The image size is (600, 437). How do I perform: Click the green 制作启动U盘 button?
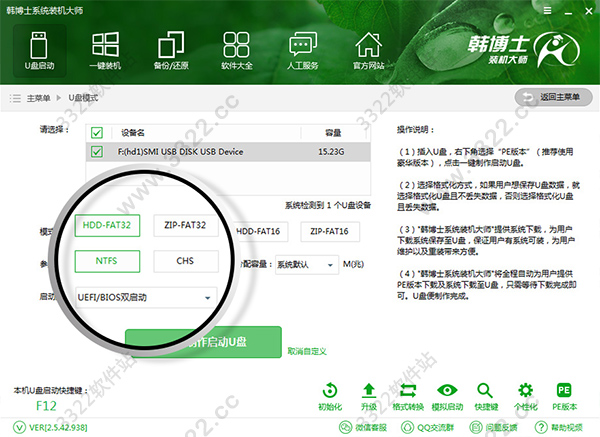coord(203,342)
